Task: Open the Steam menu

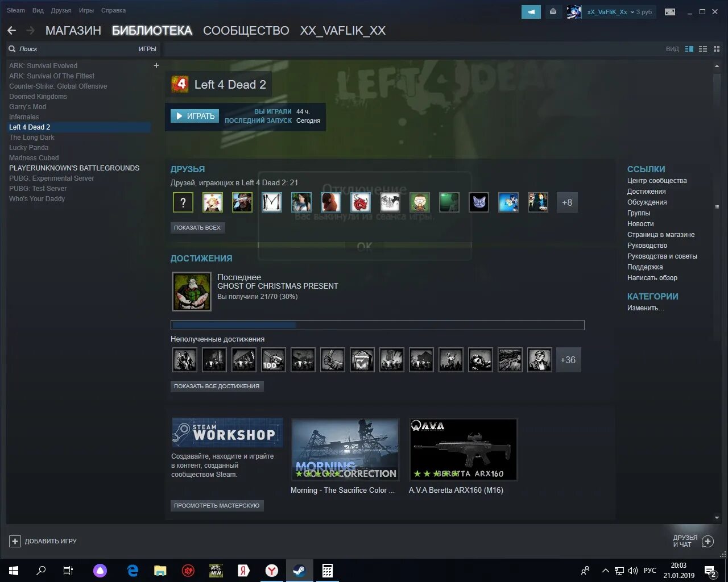Action: coord(16,10)
